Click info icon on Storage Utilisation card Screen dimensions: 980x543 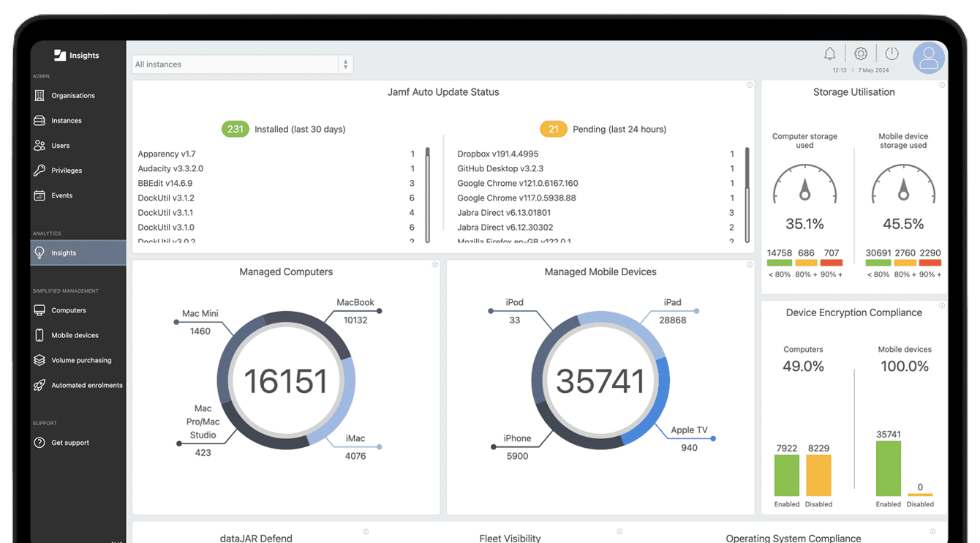[x=942, y=85]
